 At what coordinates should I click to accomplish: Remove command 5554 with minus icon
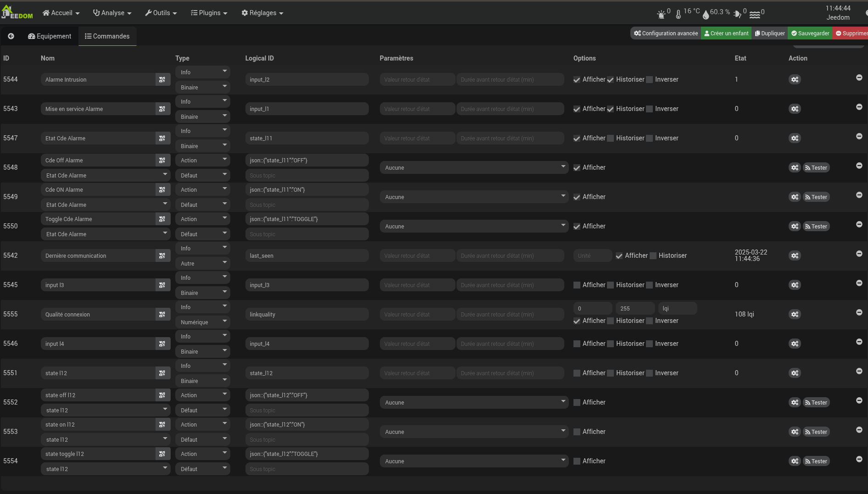(x=859, y=459)
